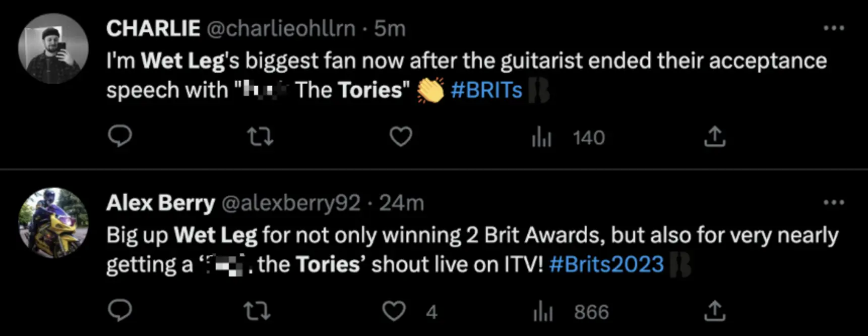Click the 140 views count on CHARLIE's tweet
The width and height of the screenshot is (868, 336).
(588, 137)
